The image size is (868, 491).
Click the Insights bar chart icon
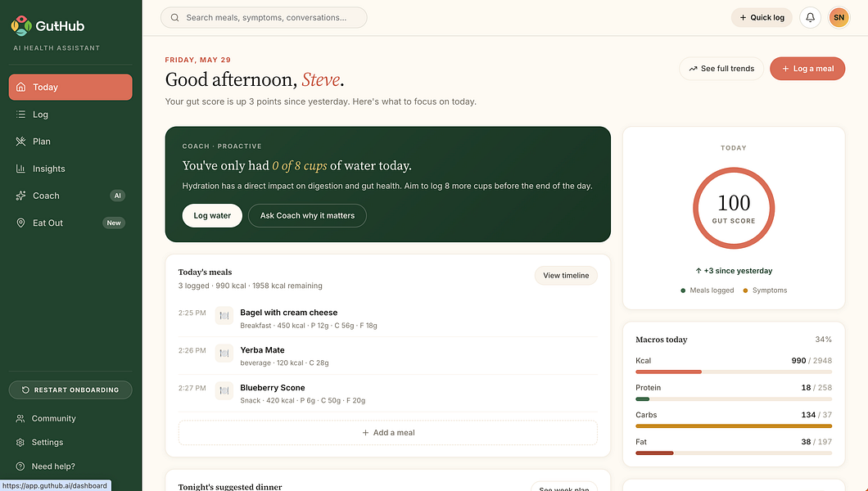tap(20, 169)
